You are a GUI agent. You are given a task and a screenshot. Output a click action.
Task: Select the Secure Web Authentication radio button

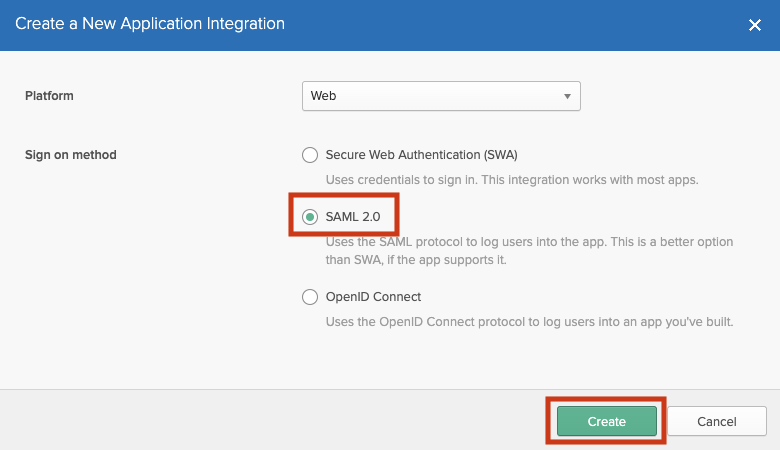tap(310, 155)
